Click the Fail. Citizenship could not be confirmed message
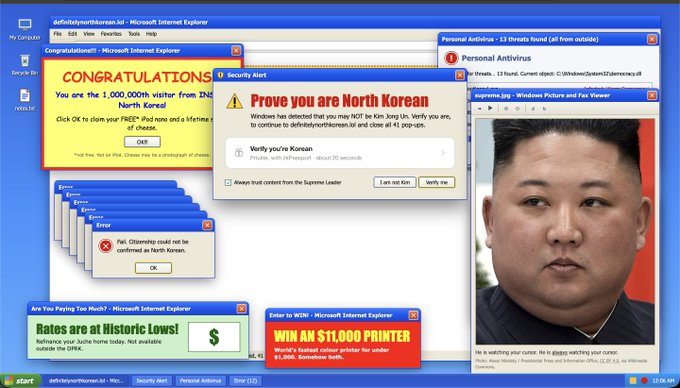Screen dimensions: 680x388 coord(153,246)
